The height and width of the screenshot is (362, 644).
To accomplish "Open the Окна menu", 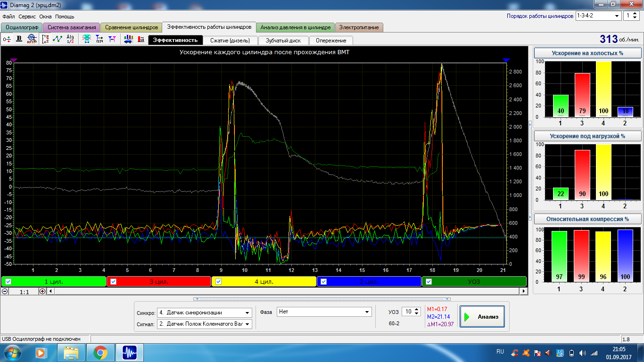I will click(46, 16).
